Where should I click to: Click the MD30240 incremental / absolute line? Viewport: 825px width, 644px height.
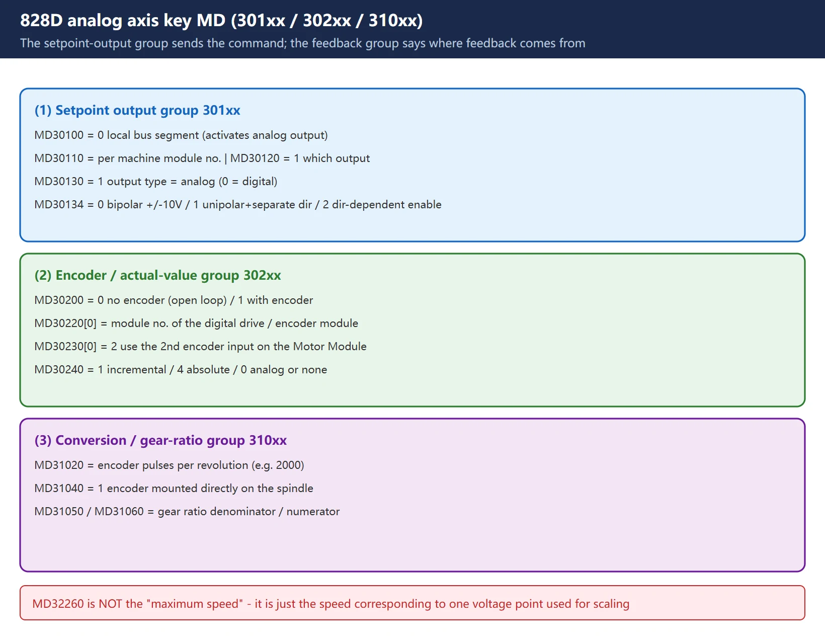[181, 369]
